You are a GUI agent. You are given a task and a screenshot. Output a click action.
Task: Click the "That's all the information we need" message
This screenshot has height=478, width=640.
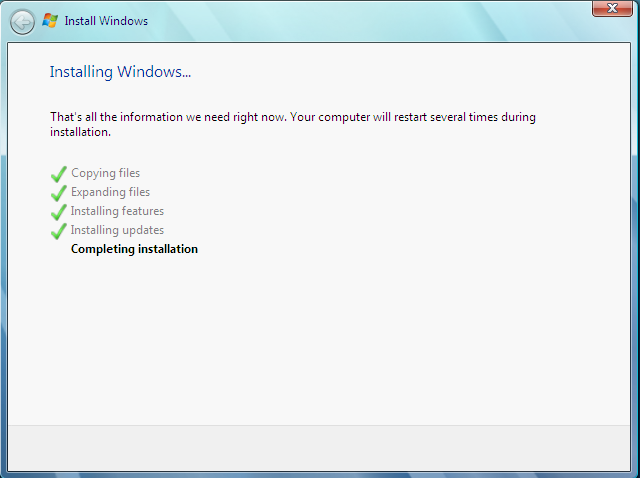[293, 125]
